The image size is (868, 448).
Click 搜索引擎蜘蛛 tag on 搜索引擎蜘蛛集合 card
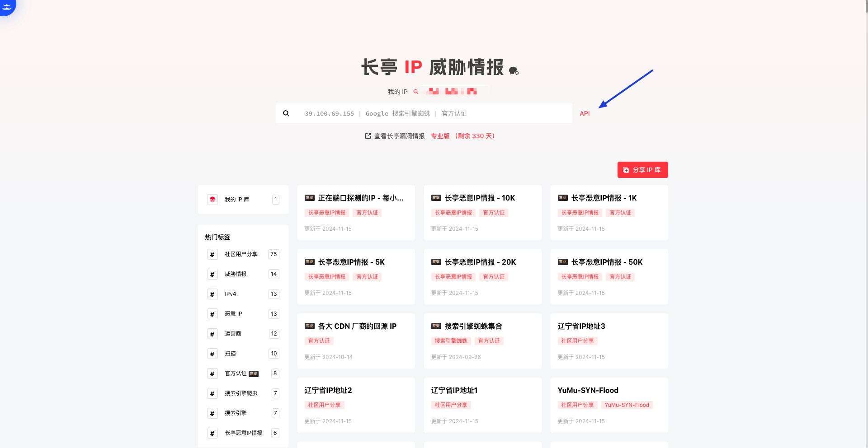tap(451, 341)
